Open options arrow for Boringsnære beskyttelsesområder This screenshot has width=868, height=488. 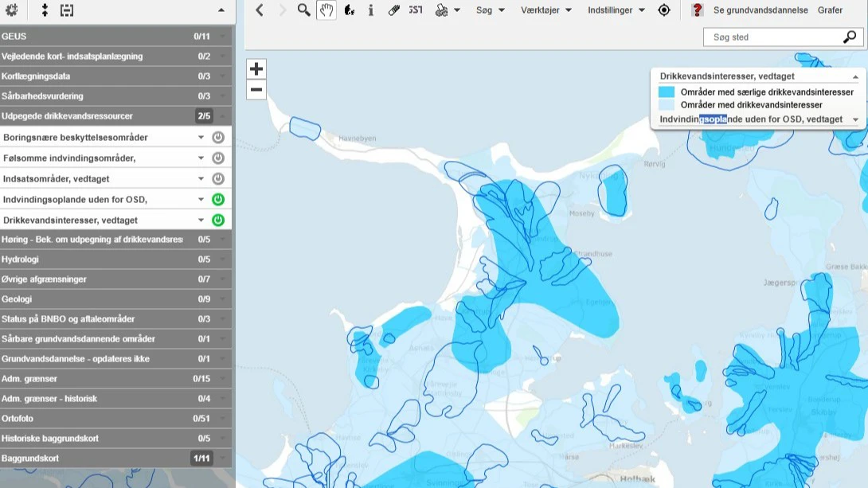pos(201,137)
